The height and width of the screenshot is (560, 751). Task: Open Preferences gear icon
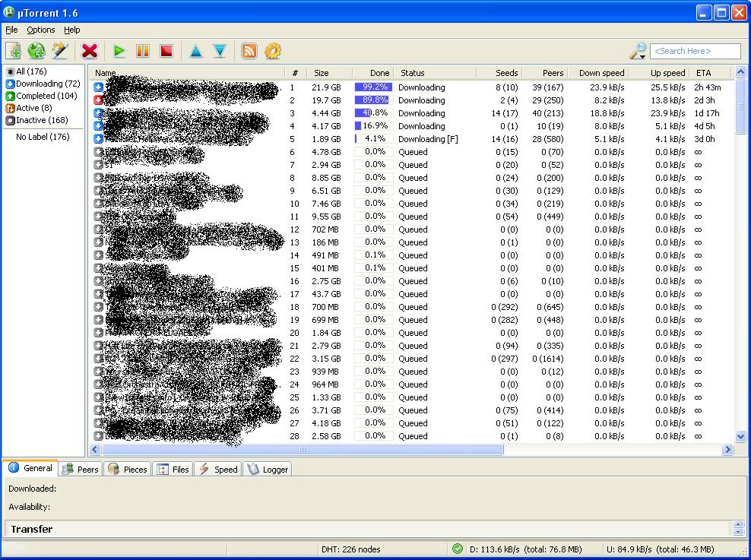(x=273, y=51)
